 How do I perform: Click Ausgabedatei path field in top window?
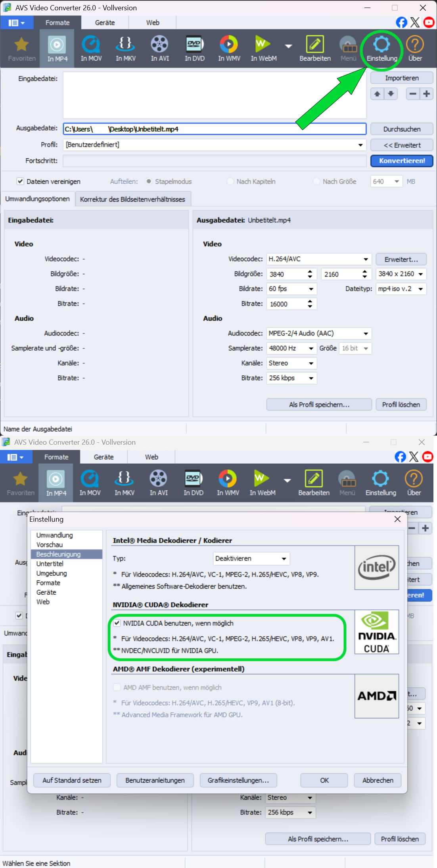[x=215, y=129]
